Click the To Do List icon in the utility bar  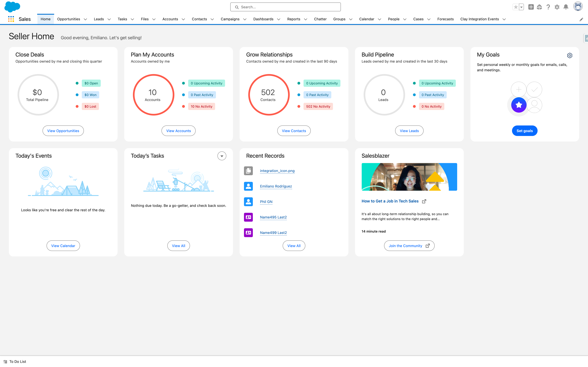(5, 362)
